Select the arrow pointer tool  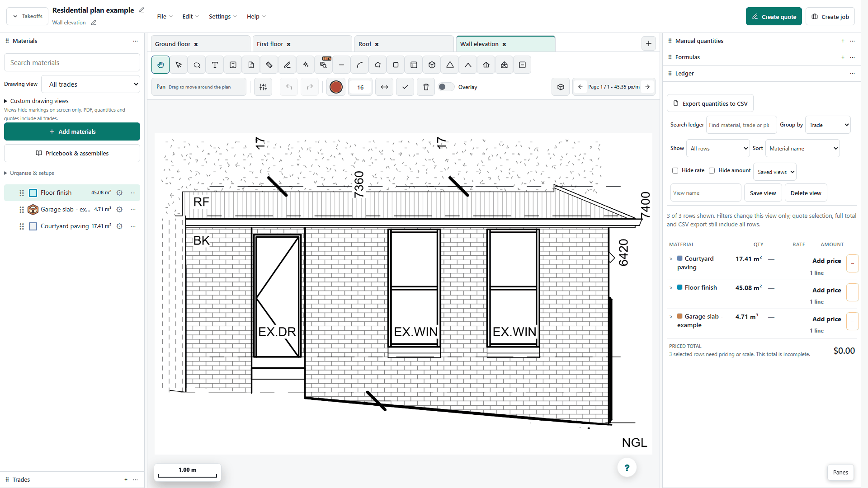pyautogui.click(x=179, y=65)
